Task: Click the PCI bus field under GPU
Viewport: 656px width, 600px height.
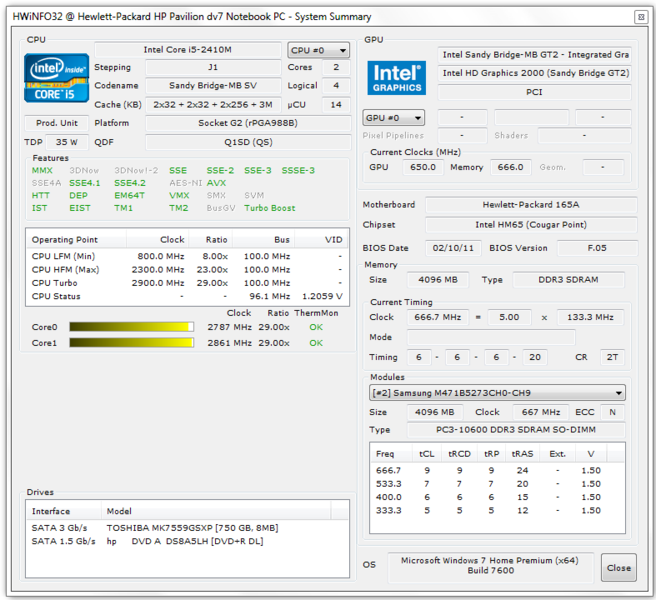Action: pos(534,92)
